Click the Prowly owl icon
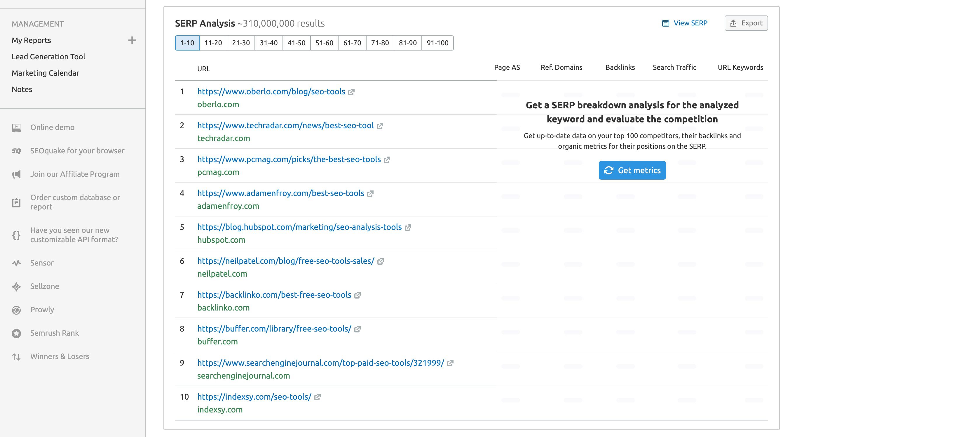 pyautogui.click(x=16, y=310)
